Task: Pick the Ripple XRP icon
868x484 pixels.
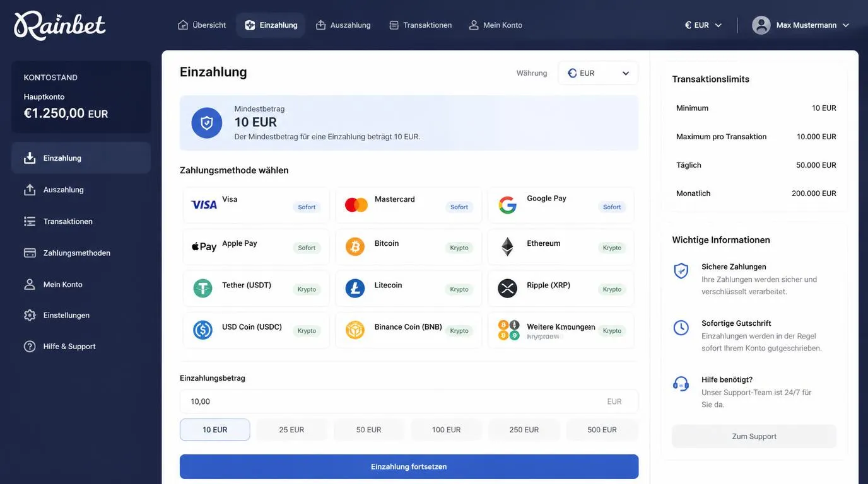Action: point(507,289)
